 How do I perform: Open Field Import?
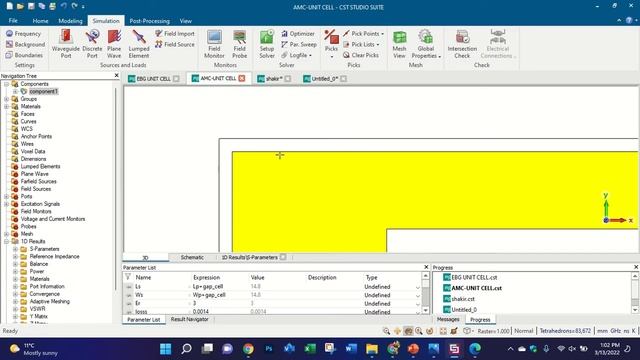pos(175,33)
